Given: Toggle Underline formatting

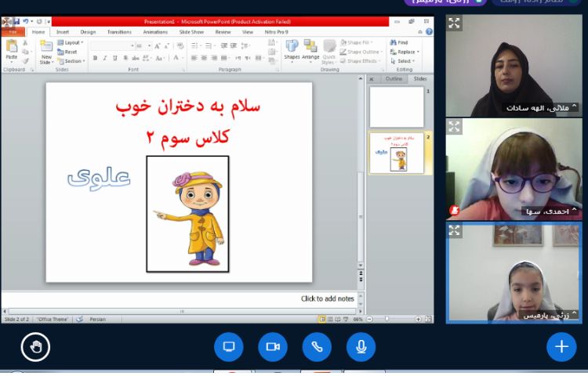Looking at the screenshot, I should tap(115, 58).
